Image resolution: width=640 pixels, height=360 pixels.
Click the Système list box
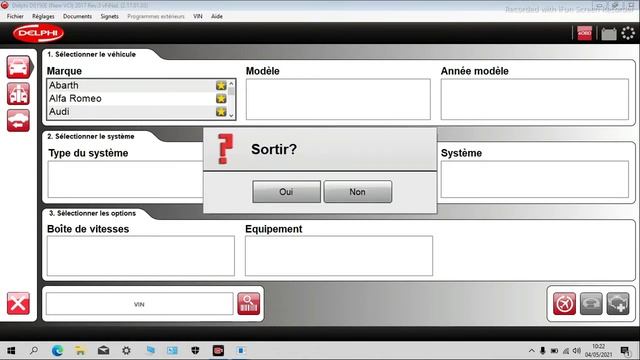pyautogui.click(x=535, y=179)
